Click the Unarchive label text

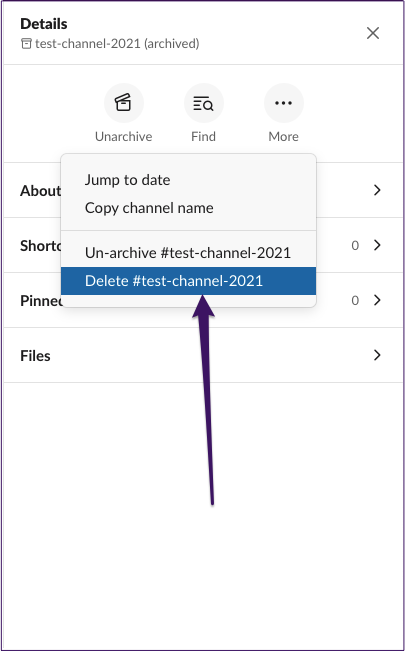coord(123,137)
